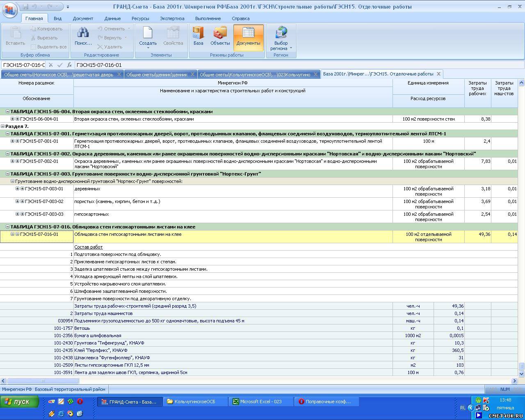Close the решетчатая дверь document tab
Screen dimensions: 525x420
click(x=119, y=74)
